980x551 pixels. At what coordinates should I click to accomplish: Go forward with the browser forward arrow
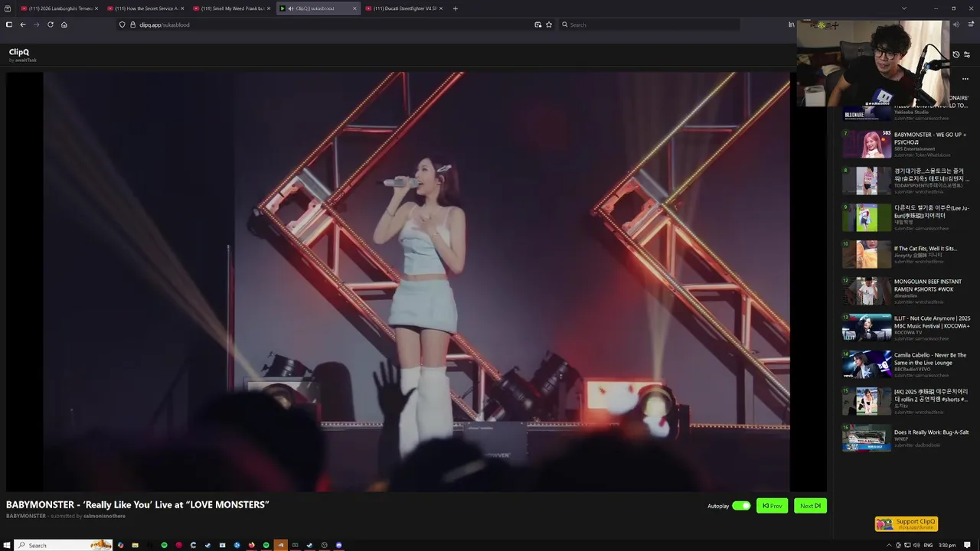click(x=36, y=24)
